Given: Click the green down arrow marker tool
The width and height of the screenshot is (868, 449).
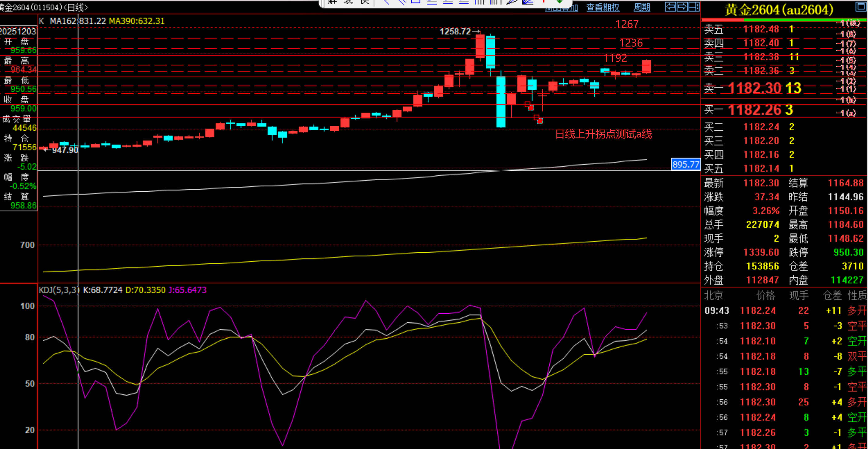Looking at the screenshot, I should (560, 2).
